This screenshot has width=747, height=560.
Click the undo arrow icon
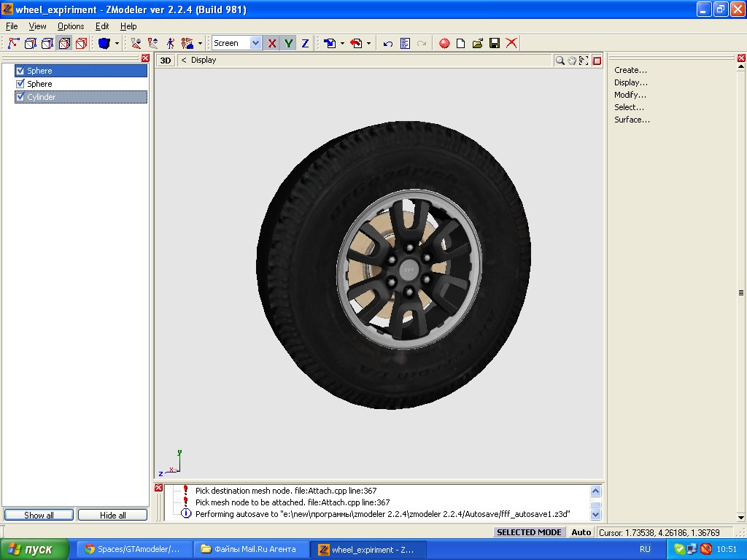click(388, 43)
